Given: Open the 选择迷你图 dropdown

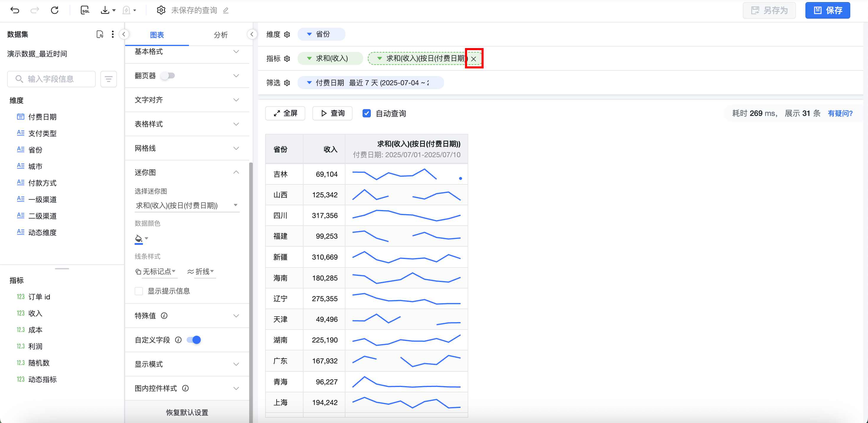Looking at the screenshot, I should tap(187, 205).
